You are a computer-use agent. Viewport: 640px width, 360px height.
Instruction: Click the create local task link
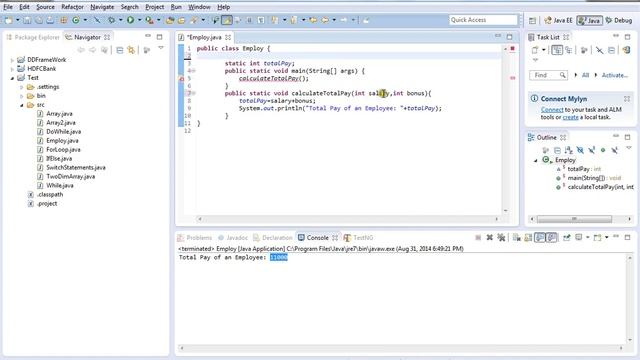point(570,117)
